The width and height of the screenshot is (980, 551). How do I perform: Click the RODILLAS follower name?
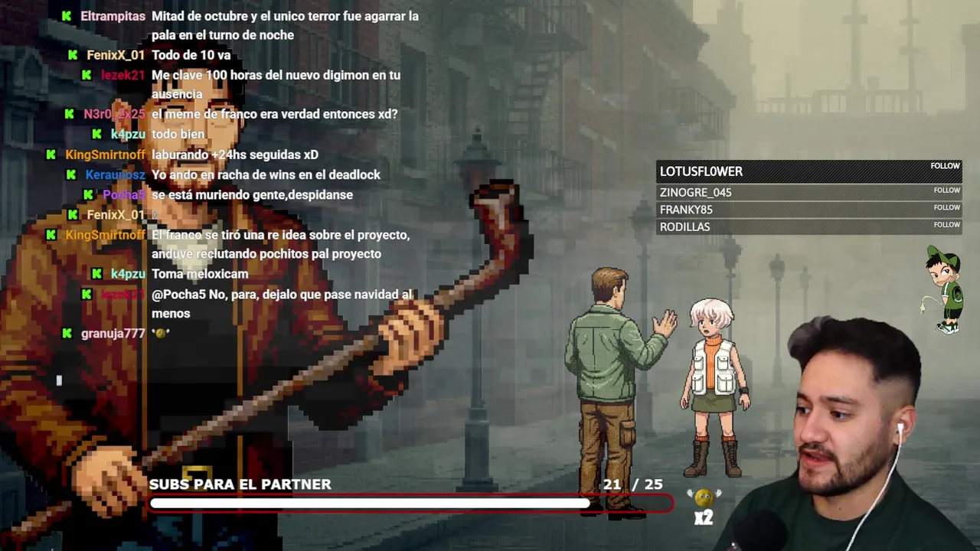tap(684, 227)
